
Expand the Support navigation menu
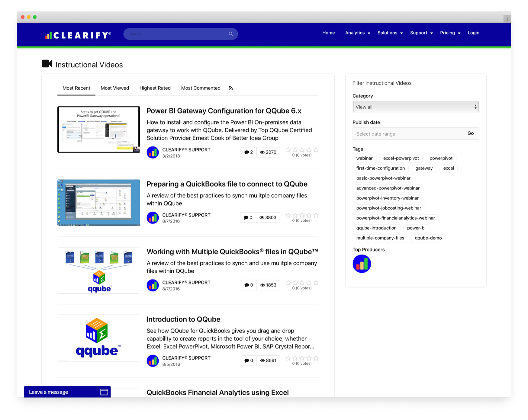421,33
